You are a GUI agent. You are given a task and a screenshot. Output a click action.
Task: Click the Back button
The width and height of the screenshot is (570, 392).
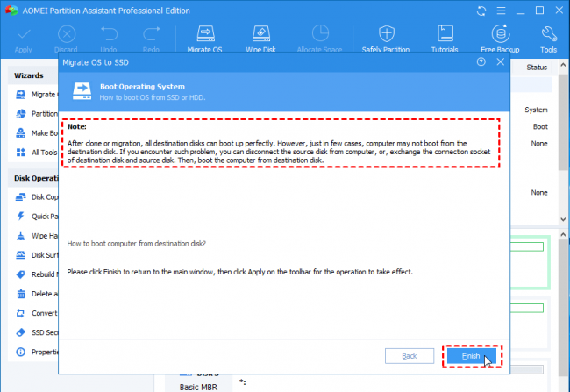pyautogui.click(x=410, y=356)
